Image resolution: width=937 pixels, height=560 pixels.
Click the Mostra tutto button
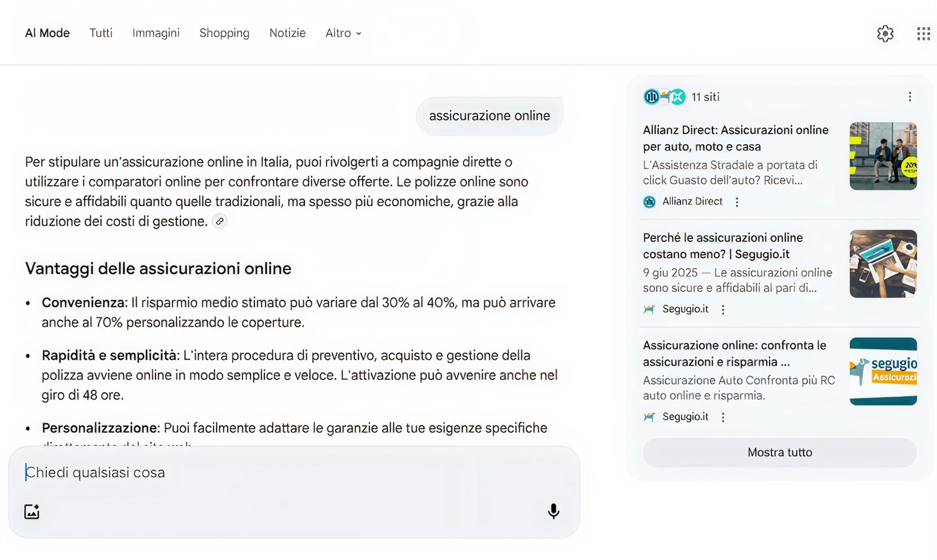[x=780, y=452]
